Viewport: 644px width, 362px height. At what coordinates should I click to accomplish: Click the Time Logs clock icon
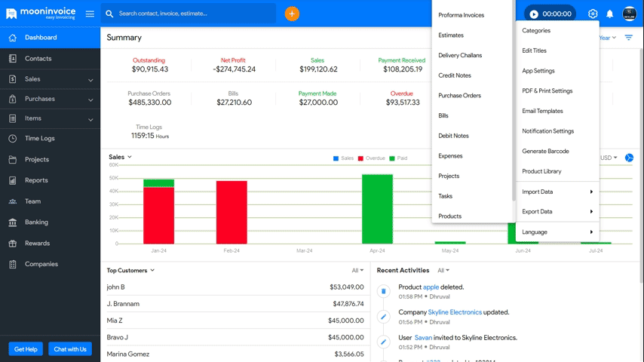tap(13, 139)
